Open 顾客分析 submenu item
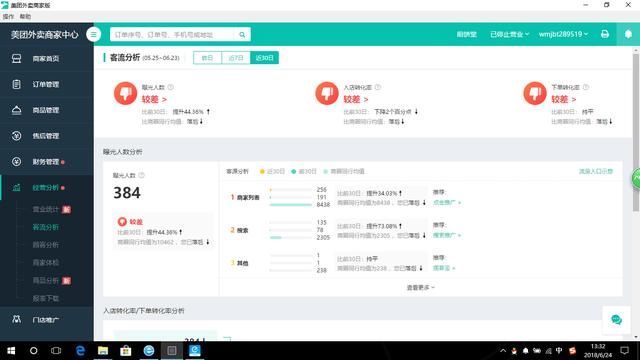The image size is (640, 360). click(46, 245)
